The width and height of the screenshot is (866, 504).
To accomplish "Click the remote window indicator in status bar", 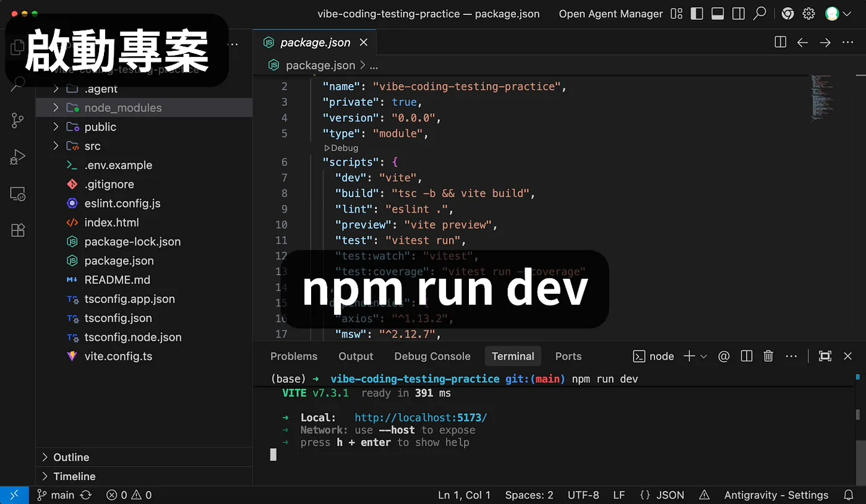I will tap(14, 495).
